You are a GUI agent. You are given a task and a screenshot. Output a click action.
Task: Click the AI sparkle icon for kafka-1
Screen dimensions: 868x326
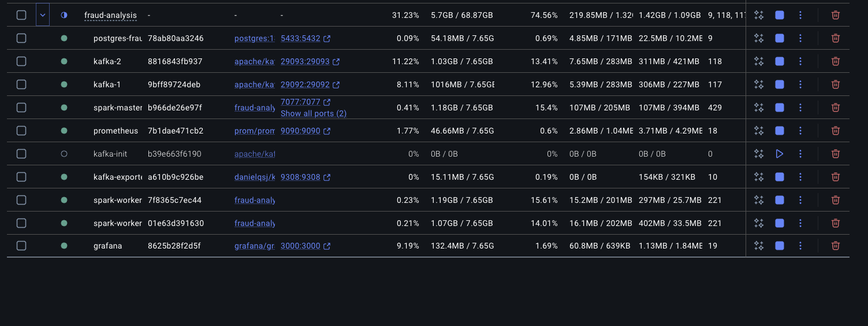(x=759, y=84)
